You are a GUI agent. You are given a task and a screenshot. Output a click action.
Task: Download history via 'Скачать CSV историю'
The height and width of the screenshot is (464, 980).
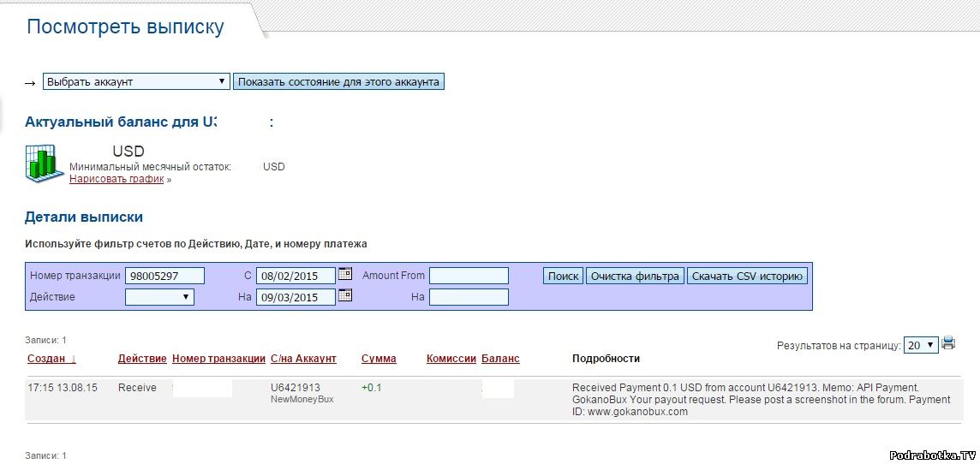coord(747,276)
